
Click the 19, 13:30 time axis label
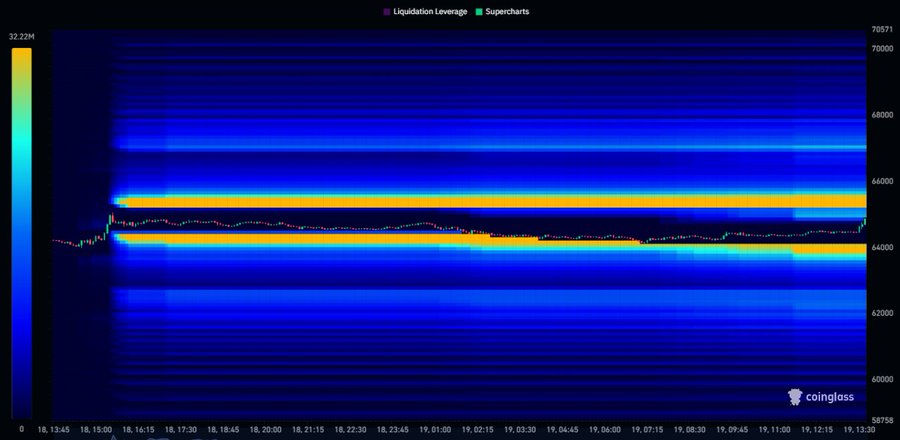(x=859, y=429)
